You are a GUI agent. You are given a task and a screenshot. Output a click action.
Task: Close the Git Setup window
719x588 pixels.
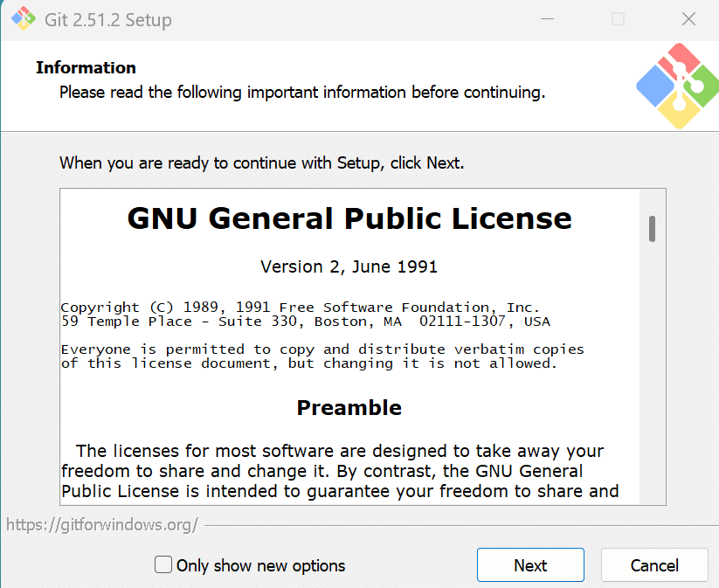688,19
